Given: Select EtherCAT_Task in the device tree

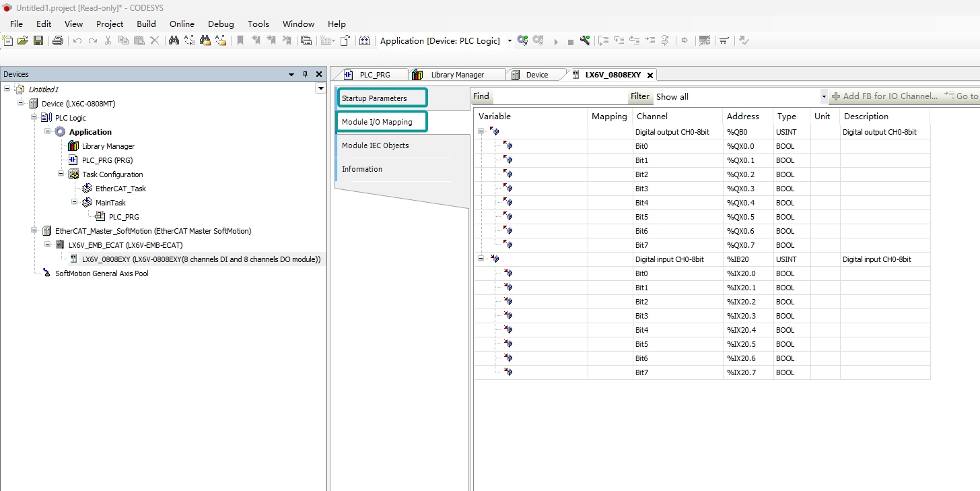Looking at the screenshot, I should pos(120,189).
